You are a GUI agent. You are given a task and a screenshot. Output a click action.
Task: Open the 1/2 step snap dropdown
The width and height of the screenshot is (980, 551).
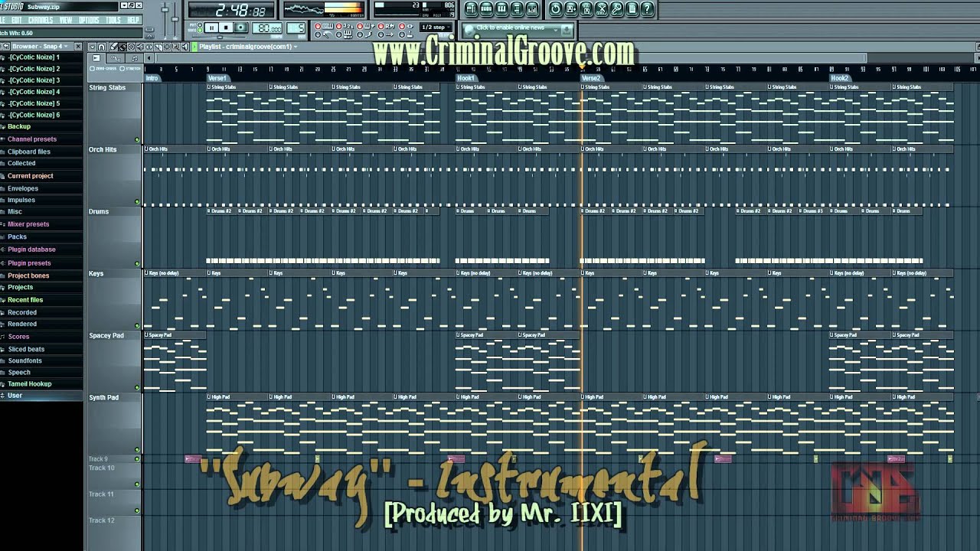coord(436,28)
